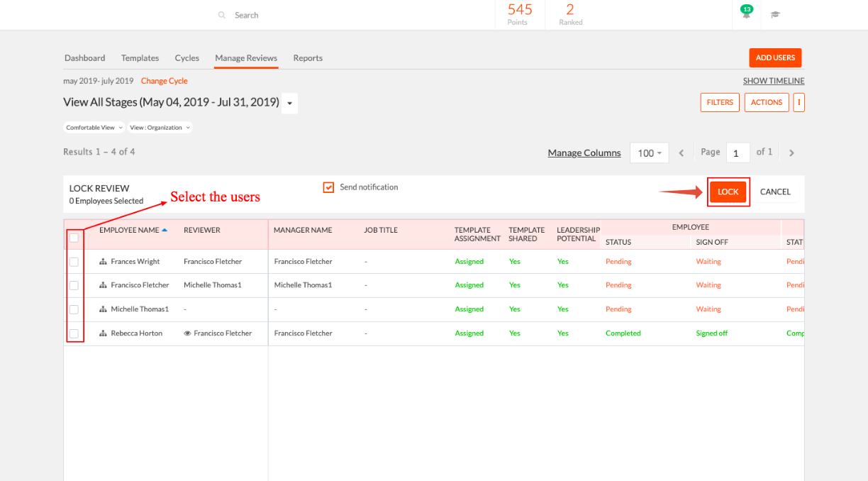
Task: Check the Frances Wright row checkbox
Action: 74,262
